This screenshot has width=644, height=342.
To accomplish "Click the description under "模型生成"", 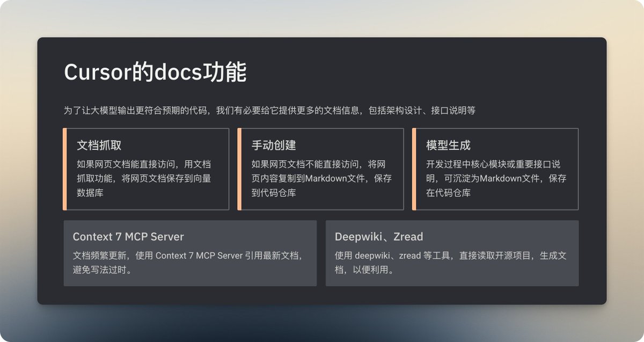I will [x=496, y=178].
